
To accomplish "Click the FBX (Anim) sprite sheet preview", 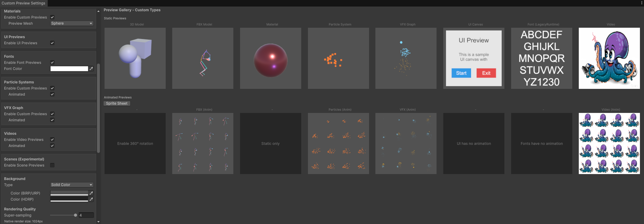I will (203, 143).
